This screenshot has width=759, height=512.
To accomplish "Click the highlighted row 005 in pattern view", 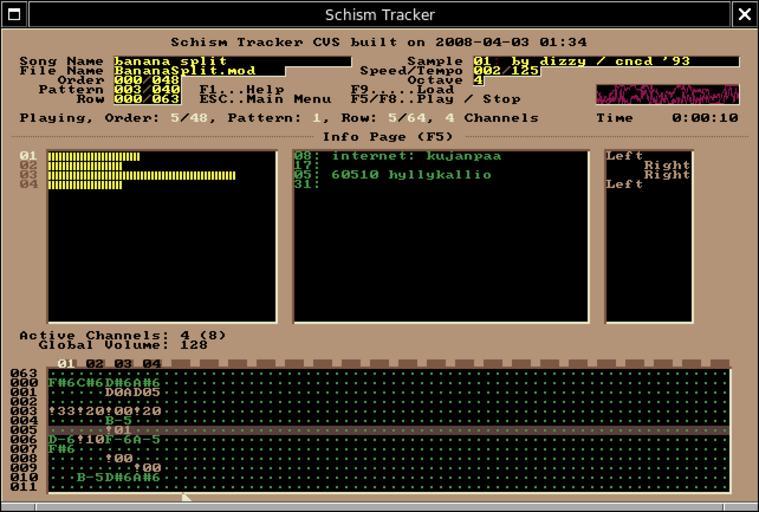I will click(x=388, y=430).
